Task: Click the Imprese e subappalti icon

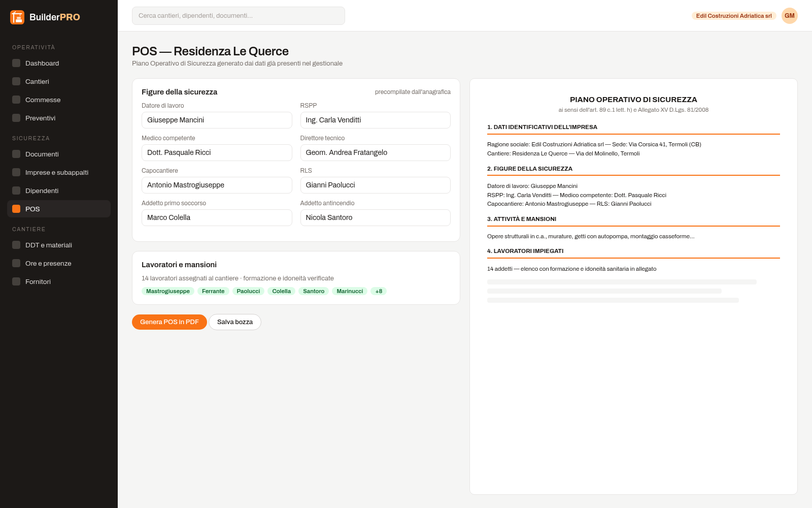Action: point(16,172)
